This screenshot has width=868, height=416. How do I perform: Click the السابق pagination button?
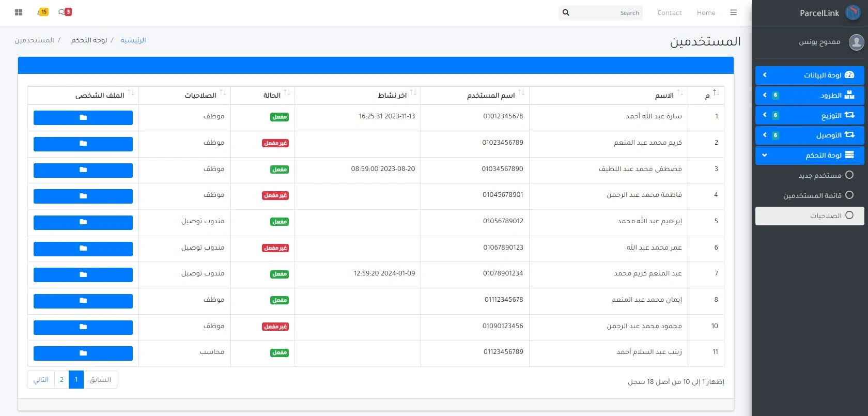pos(100,380)
